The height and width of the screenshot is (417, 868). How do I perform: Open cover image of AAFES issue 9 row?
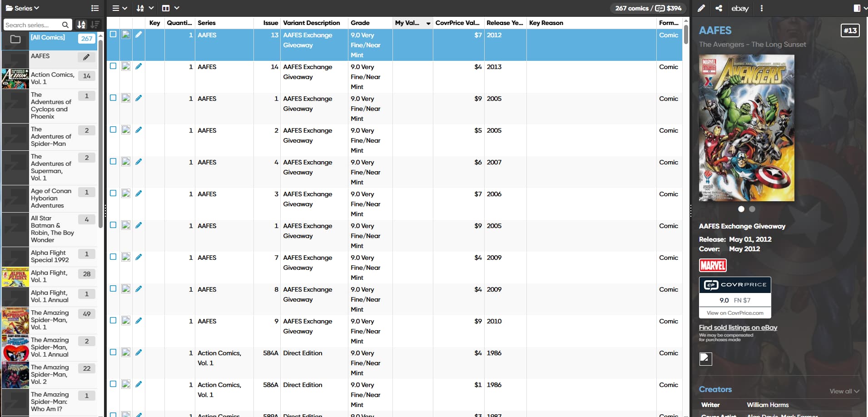click(126, 321)
